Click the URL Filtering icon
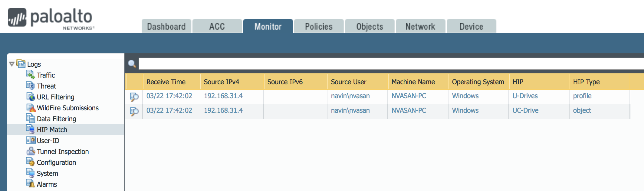The width and height of the screenshot is (644, 191). [x=30, y=97]
